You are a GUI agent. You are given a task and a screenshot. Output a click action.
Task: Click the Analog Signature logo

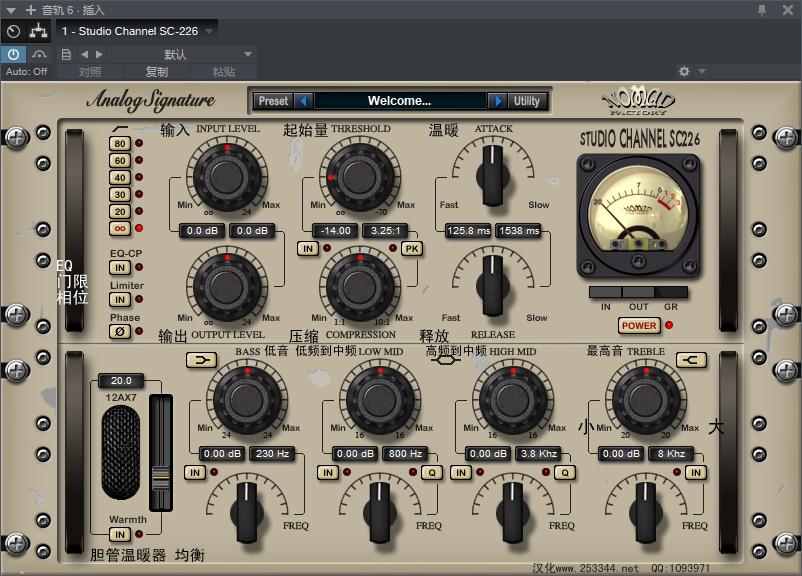click(150, 100)
